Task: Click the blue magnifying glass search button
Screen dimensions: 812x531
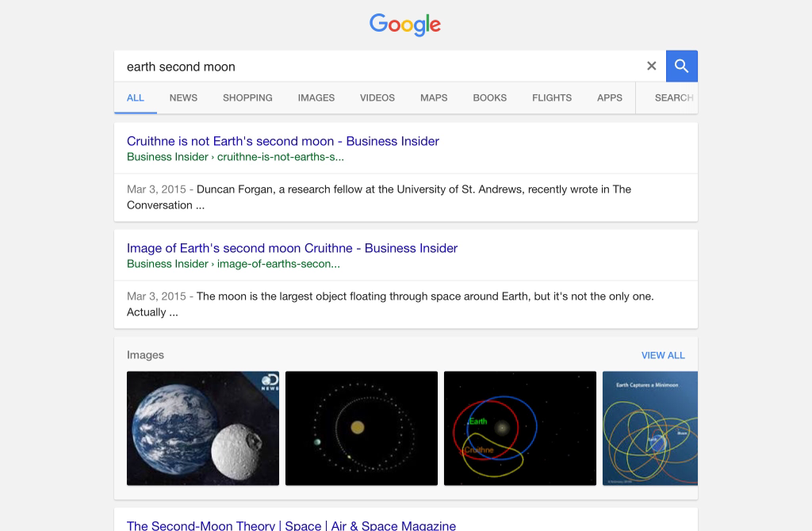Action: [681, 67]
